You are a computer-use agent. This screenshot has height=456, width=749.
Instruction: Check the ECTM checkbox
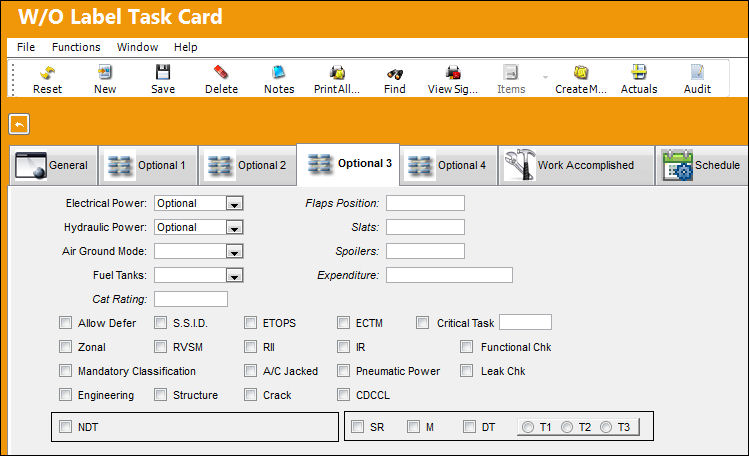(343, 323)
